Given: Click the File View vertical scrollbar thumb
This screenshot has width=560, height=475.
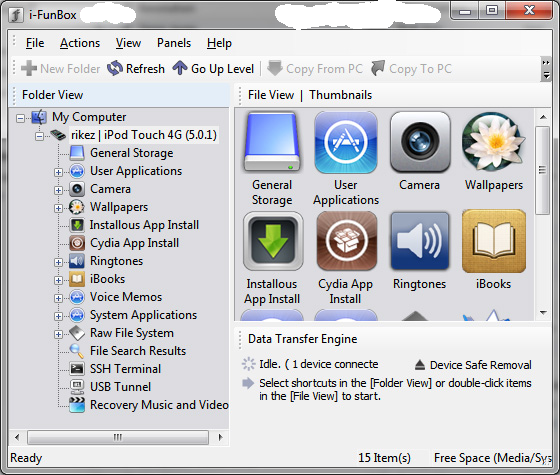Looking at the screenshot, I should [543, 170].
